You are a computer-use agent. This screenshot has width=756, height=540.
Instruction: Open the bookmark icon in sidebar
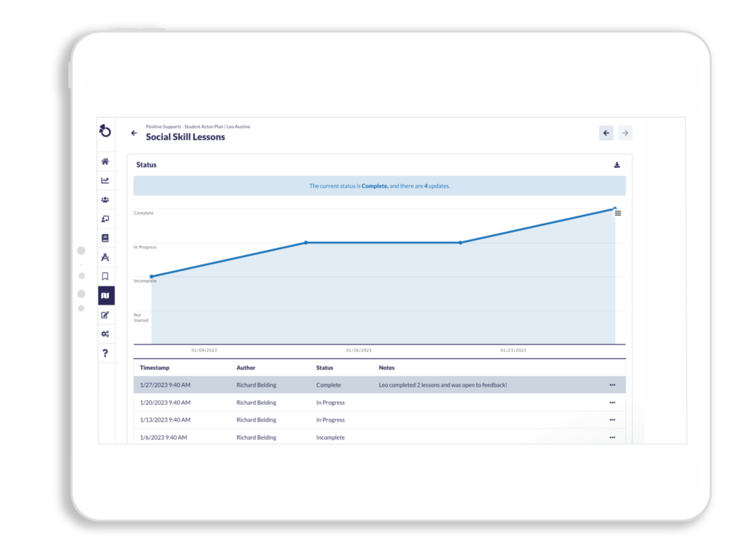tap(105, 276)
